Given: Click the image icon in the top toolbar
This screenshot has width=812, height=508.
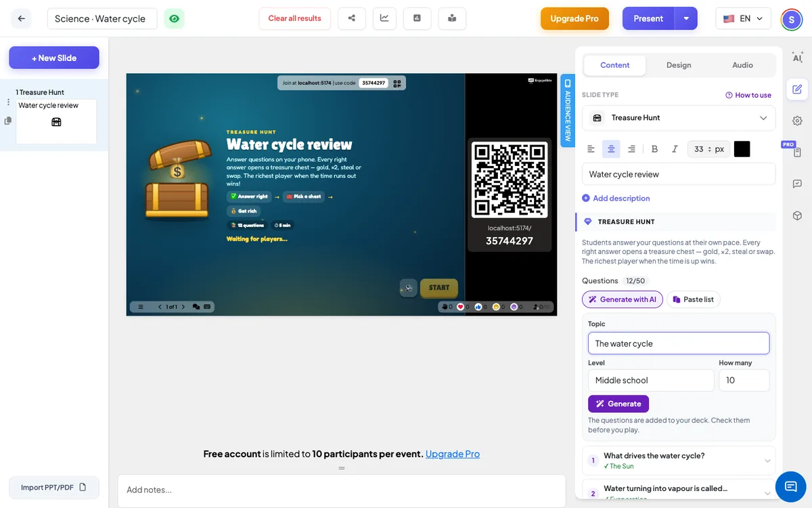Looking at the screenshot, I should [418, 18].
